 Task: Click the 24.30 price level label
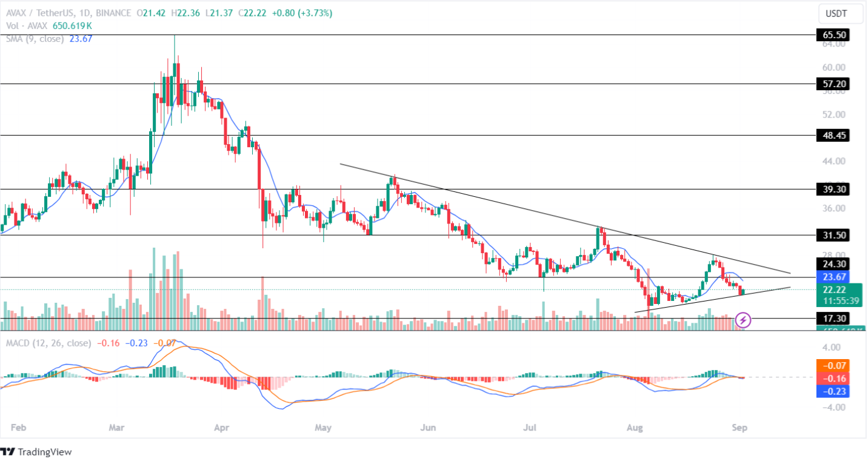tap(832, 264)
